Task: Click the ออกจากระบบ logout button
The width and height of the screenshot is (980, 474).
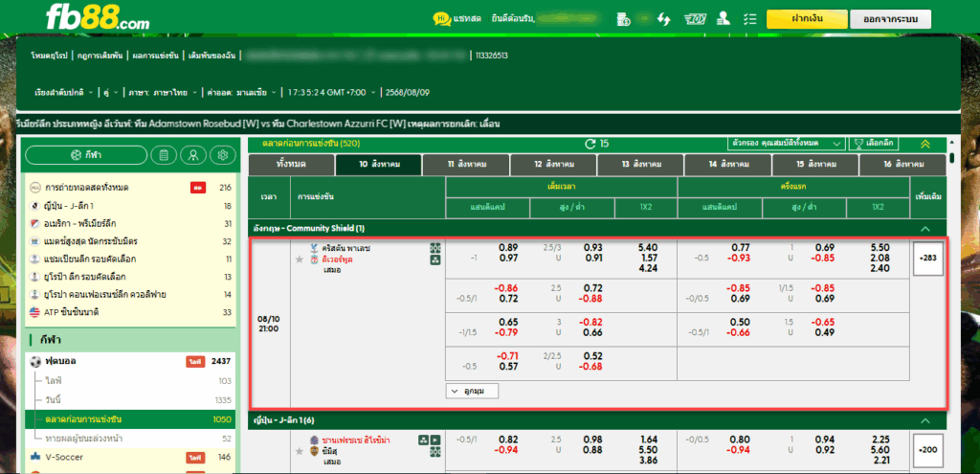Action: click(x=890, y=19)
